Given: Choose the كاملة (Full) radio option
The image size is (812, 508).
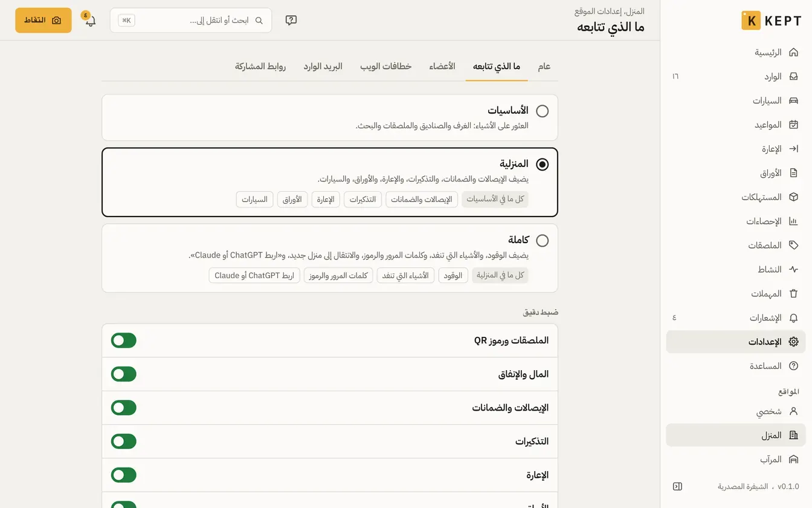Looking at the screenshot, I should pos(543,241).
